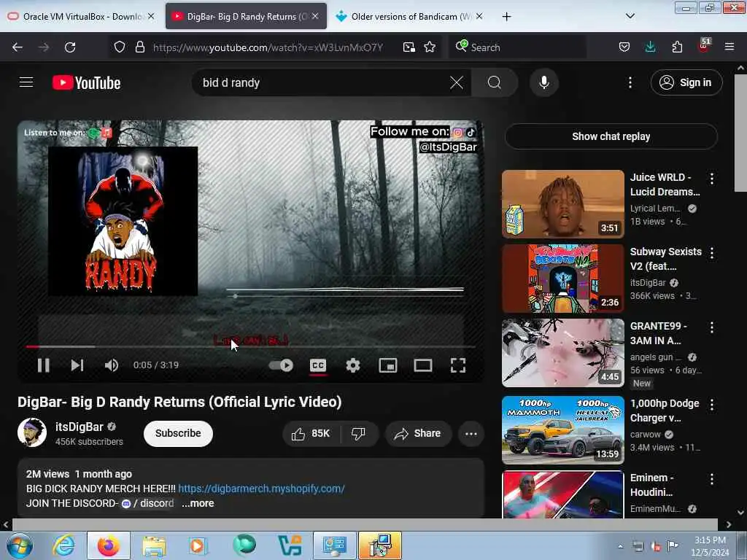747x560 pixels.
Task: Open picture-in-picture from address bar
Action: click(409, 47)
